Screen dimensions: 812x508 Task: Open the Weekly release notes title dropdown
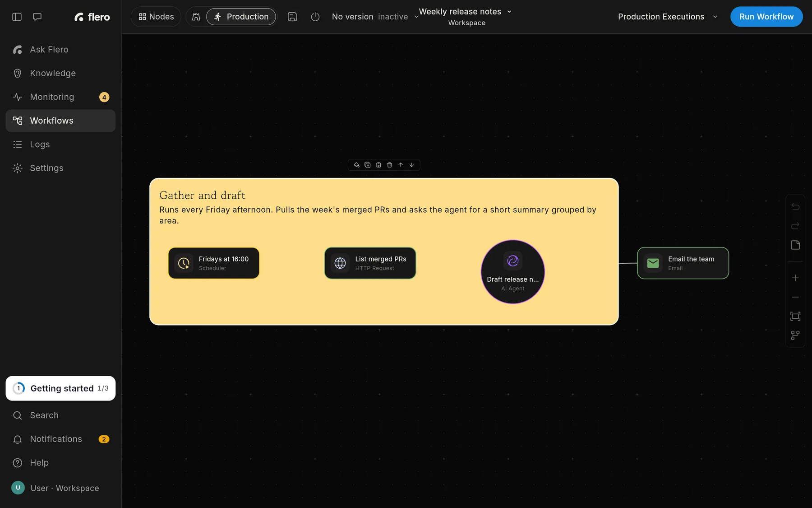[x=466, y=12]
